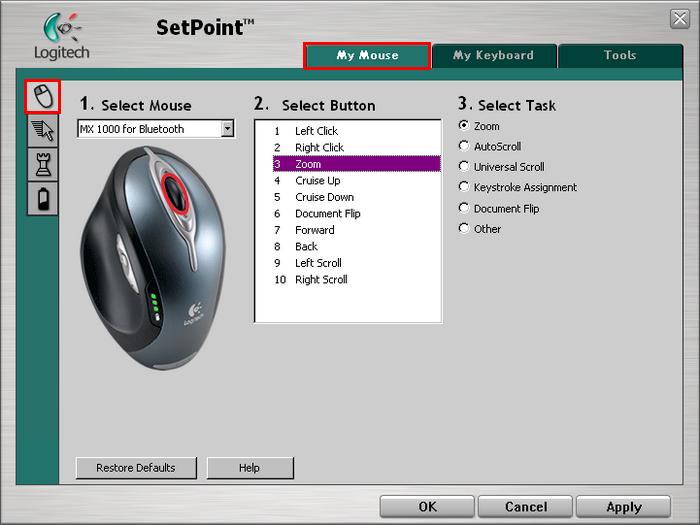This screenshot has width=700, height=525.
Task: Open the pointer and scrolling settings icon
Action: [x=43, y=131]
